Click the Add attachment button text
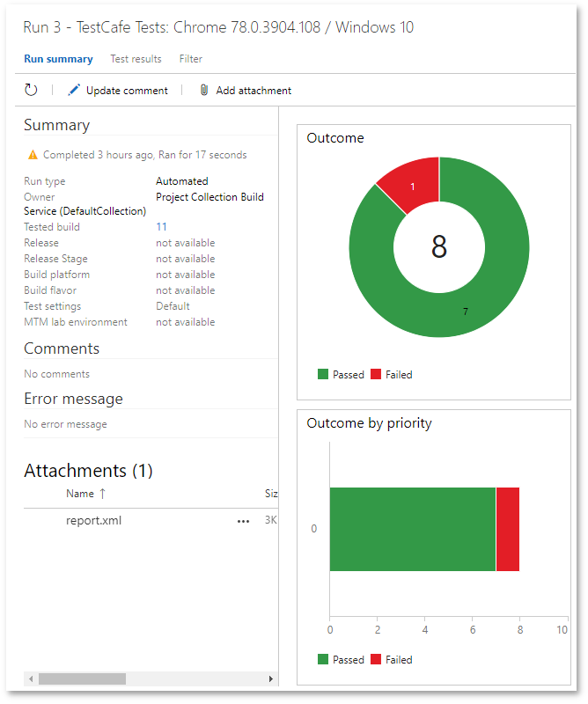The height and width of the screenshot is (704, 588). point(254,90)
